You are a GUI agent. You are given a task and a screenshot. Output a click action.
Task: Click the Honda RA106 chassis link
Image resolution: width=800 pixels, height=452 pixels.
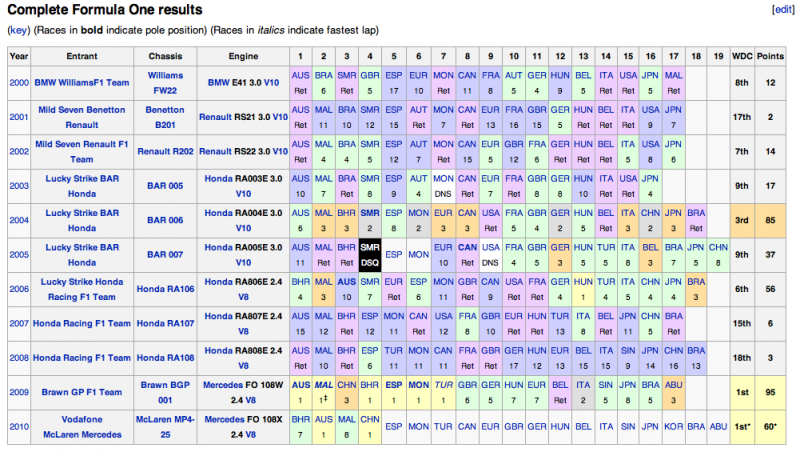[165, 289]
